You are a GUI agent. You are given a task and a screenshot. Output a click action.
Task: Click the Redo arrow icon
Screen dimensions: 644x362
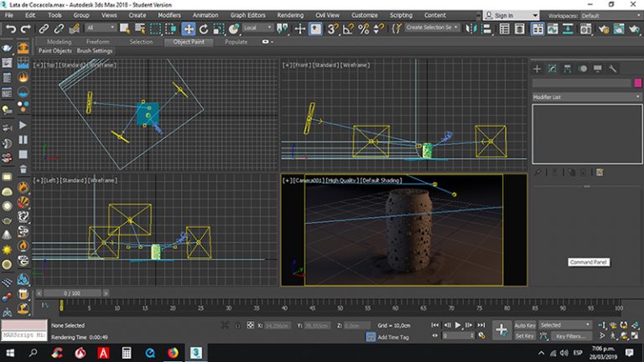(25, 28)
